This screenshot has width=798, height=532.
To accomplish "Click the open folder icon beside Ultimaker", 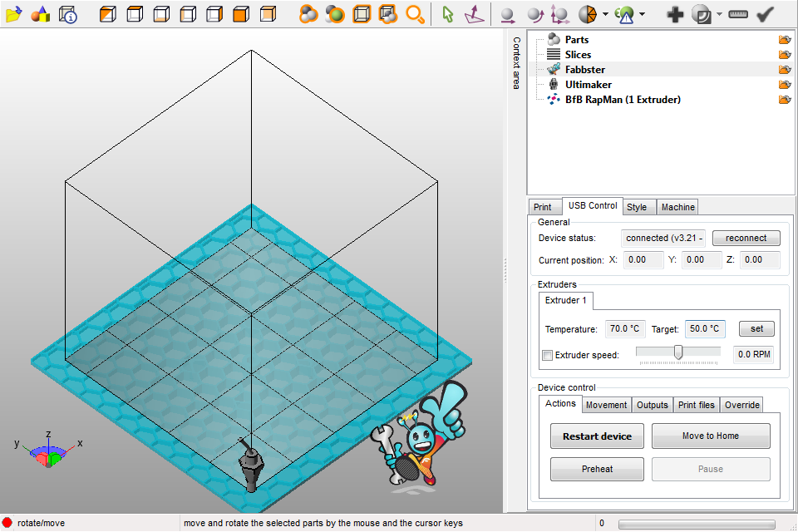I will tap(784, 85).
